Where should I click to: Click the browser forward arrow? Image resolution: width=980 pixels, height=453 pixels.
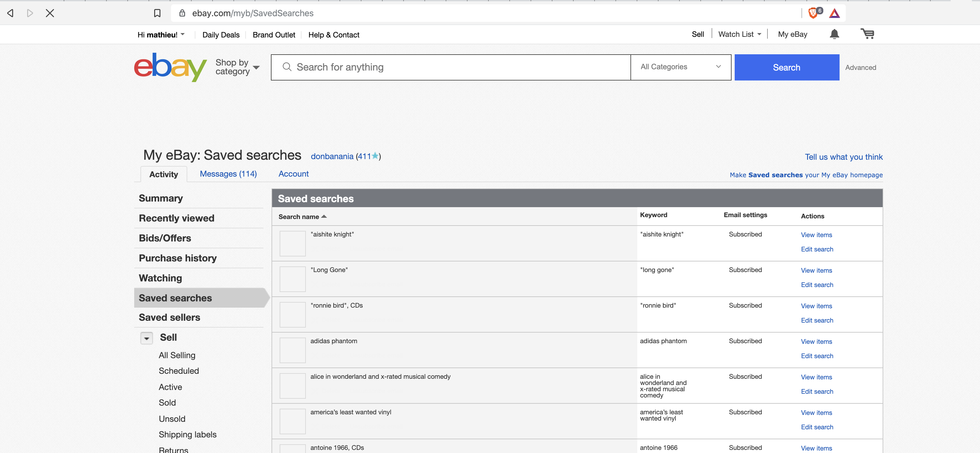click(30, 13)
